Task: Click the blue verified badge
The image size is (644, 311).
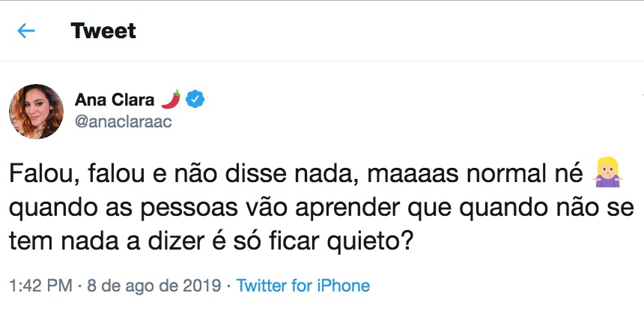Action: [x=195, y=100]
